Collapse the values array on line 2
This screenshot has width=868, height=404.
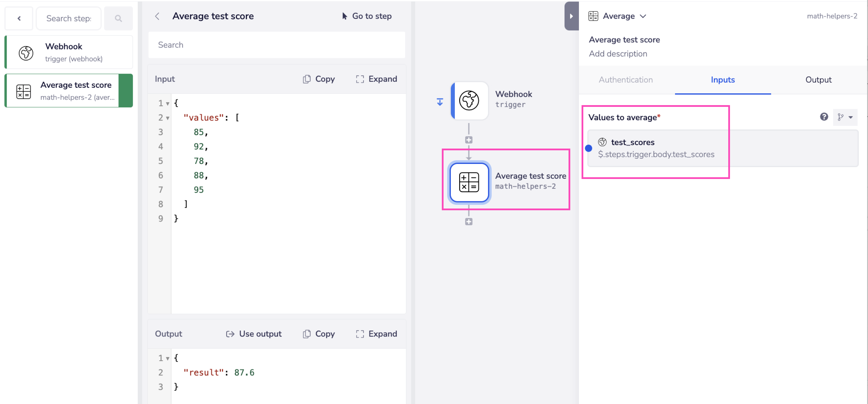click(x=168, y=118)
